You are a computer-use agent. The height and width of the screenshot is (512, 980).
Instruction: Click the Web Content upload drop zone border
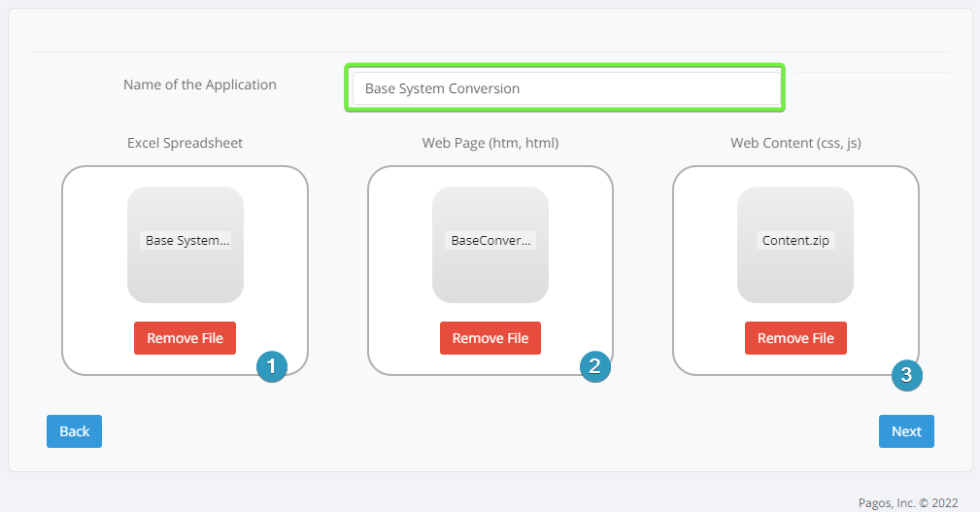673,270
